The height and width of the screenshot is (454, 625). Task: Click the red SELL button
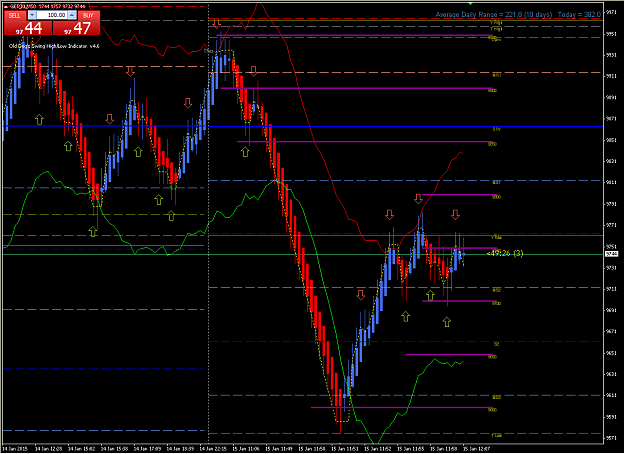tap(15, 15)
